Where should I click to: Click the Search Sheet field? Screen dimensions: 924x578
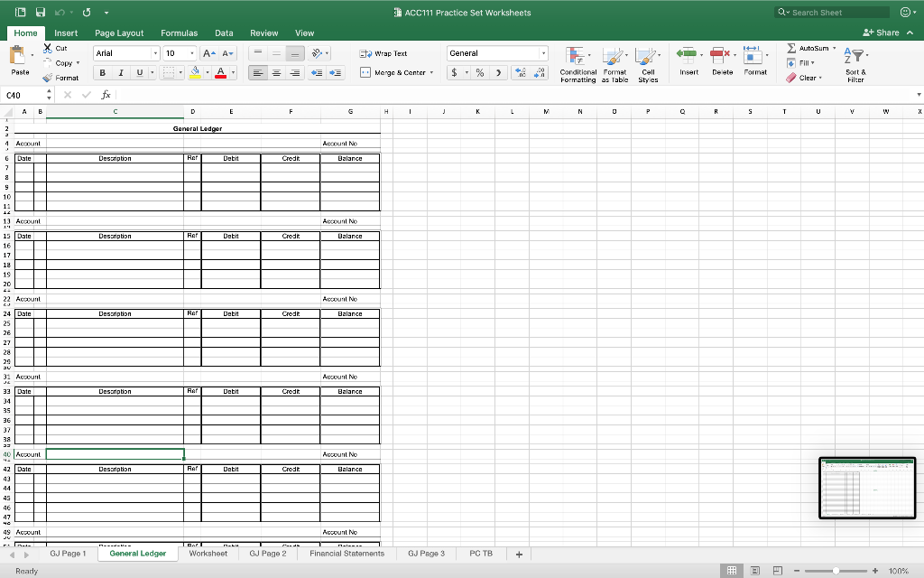click(x=832, y=12)
